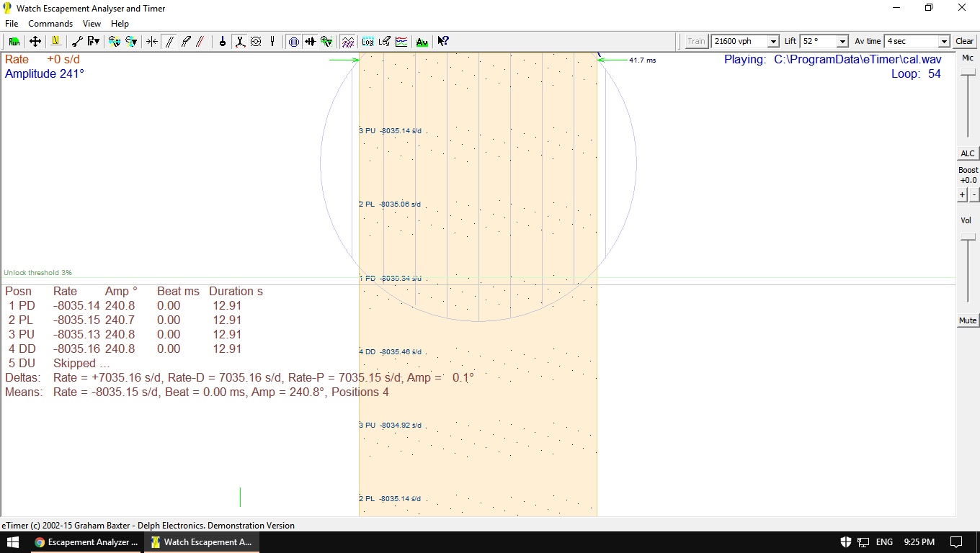The image size is (980, 553).
Task: Open the Help menu
Action: pyautogui.click(x=120, y=24)
